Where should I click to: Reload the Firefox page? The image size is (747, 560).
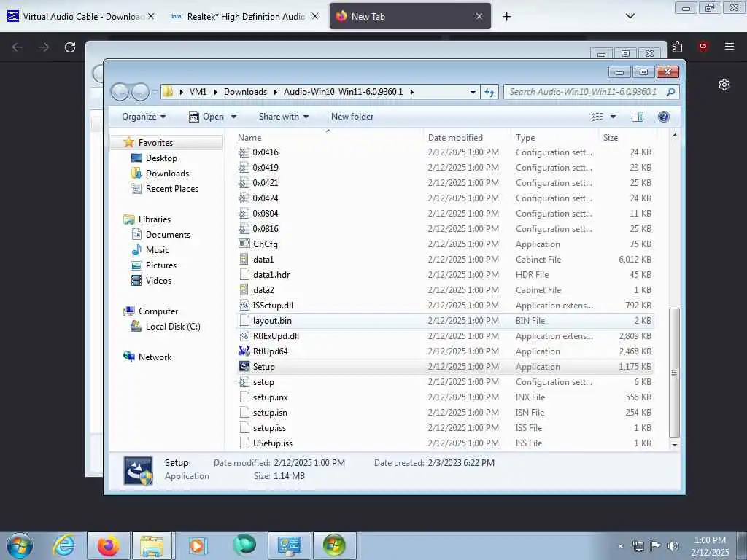pos(70,47)
